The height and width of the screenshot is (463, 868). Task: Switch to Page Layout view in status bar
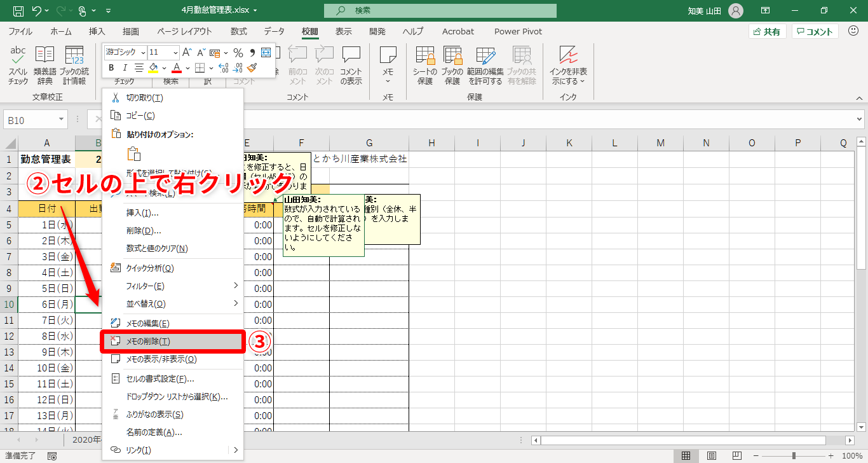[712, 456]
